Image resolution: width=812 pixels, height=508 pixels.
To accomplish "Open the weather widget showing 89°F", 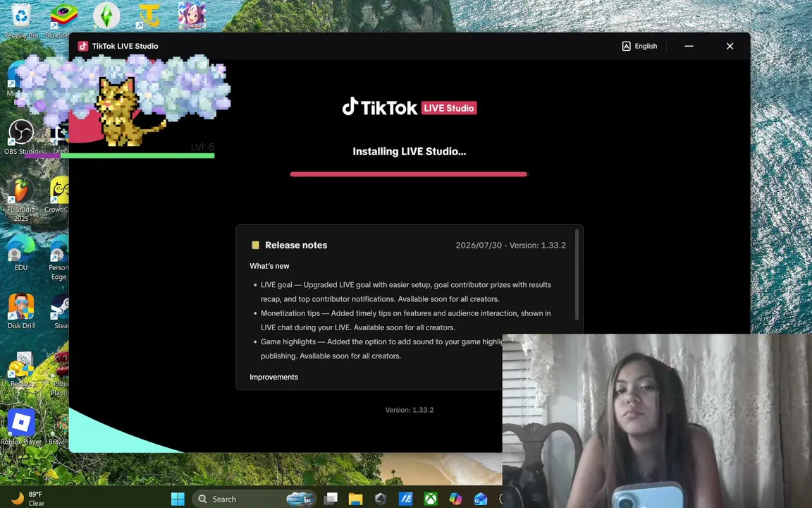I will point(28,499).
